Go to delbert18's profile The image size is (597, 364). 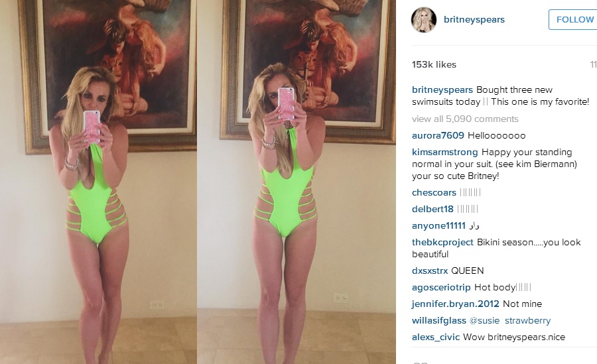point(432,209)
